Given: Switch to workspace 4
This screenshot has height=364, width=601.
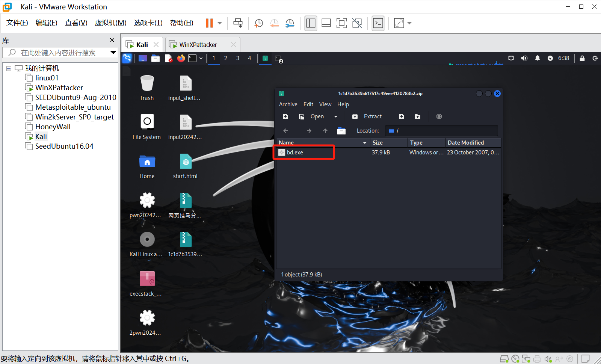Looking at the screenshot, I should click(249, 58).
